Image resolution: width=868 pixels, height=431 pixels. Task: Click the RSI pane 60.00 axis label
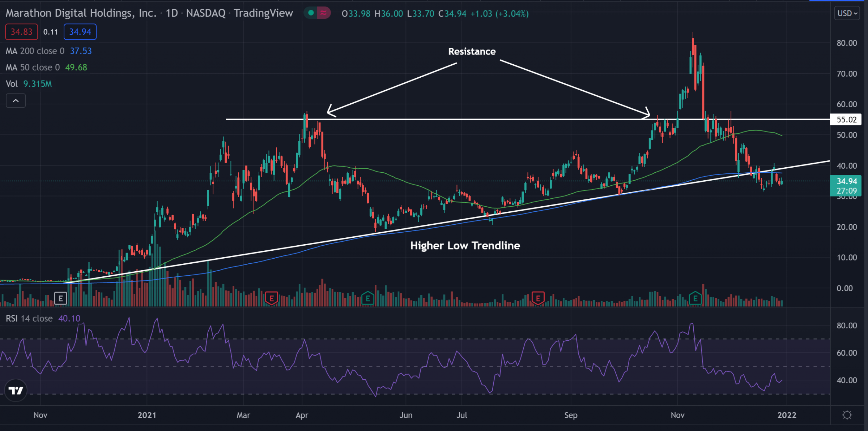click(847, 353)
